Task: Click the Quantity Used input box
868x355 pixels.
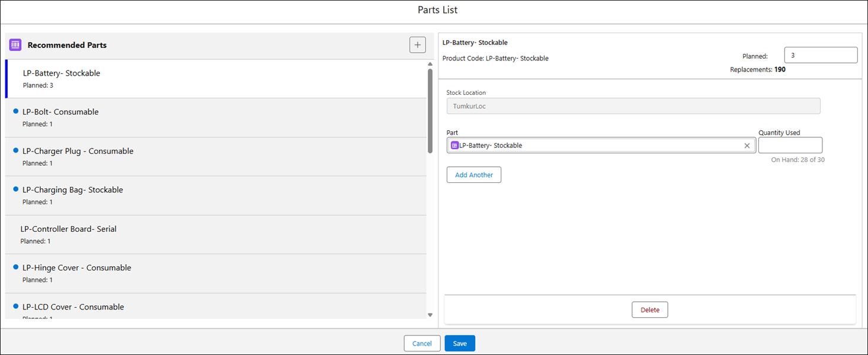Action: (x=790, y=146)
